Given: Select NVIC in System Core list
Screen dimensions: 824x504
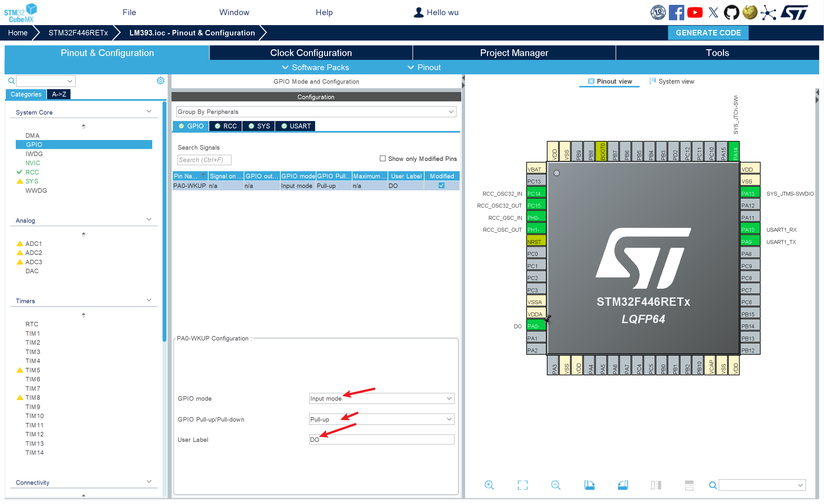Looking at the screenshot, I should (x=33, y=163).
